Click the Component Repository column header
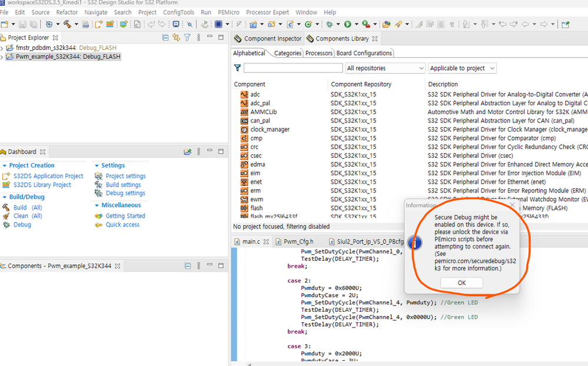The height and width of the screenshot is (366, 588). 361,84
